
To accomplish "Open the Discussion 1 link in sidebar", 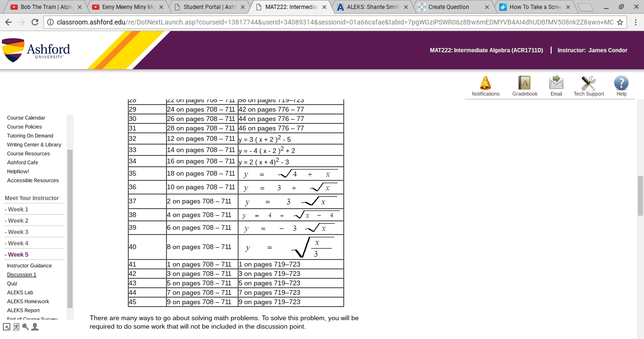I will coord(22,274).
